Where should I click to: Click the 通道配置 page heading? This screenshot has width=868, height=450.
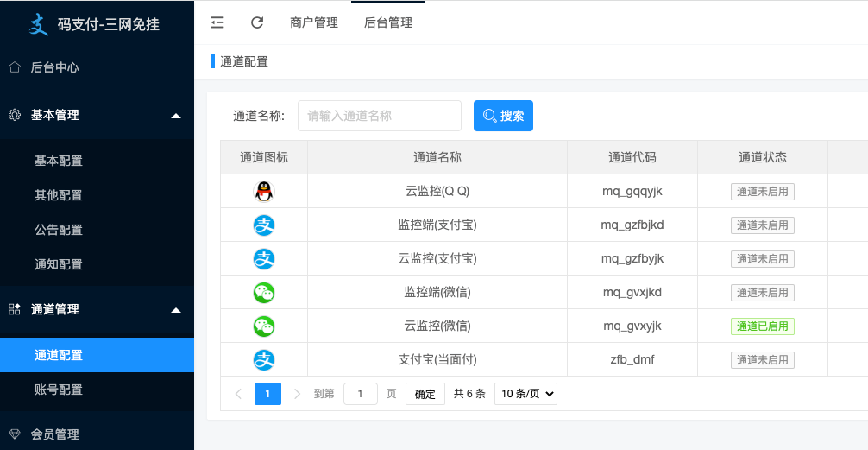[x=244, y=61]
